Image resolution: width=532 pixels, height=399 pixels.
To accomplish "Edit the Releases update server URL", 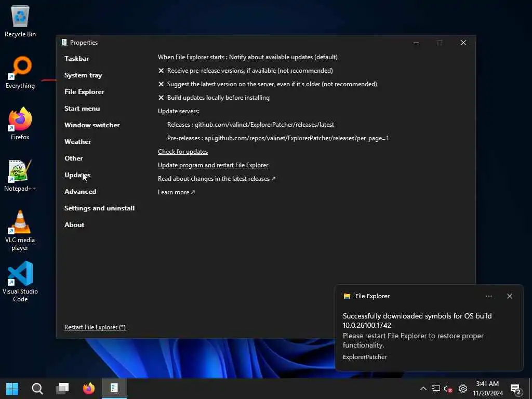I will tap(251, 125).
